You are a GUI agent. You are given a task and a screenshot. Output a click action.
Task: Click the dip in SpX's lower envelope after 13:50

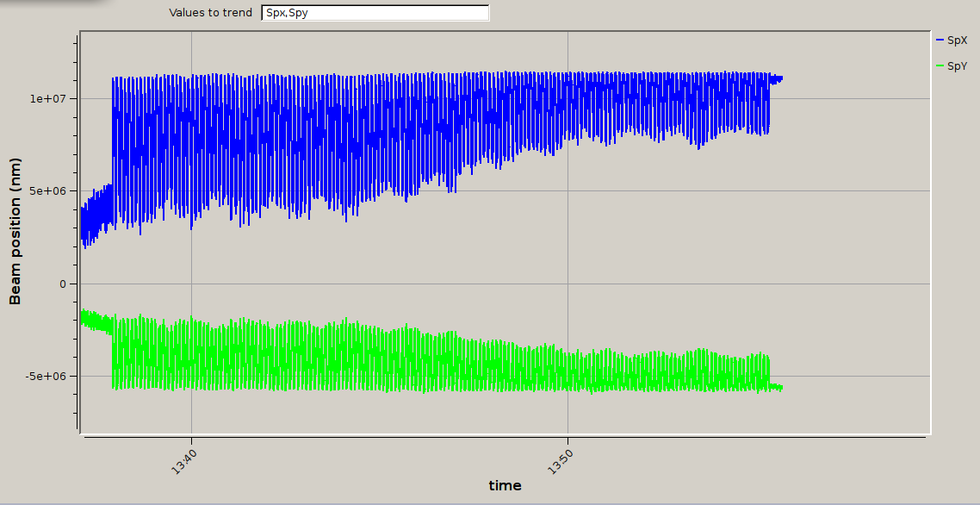(699, 145)
